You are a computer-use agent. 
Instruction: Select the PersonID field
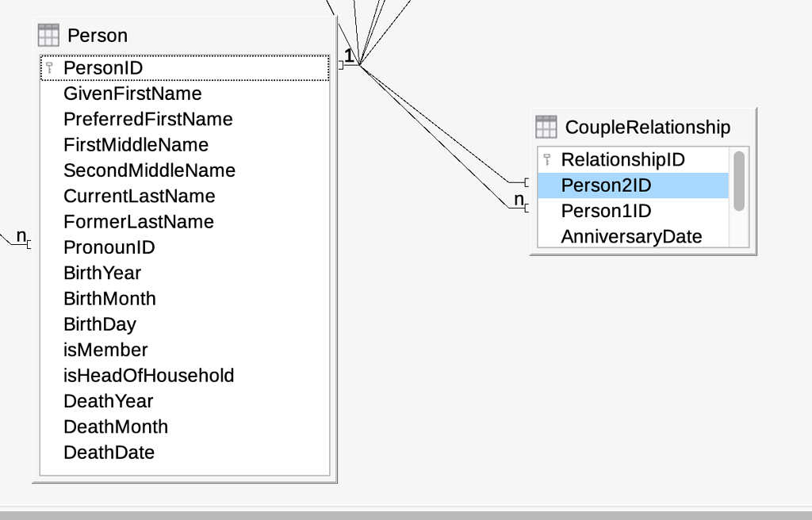click(x=103, y=68)
